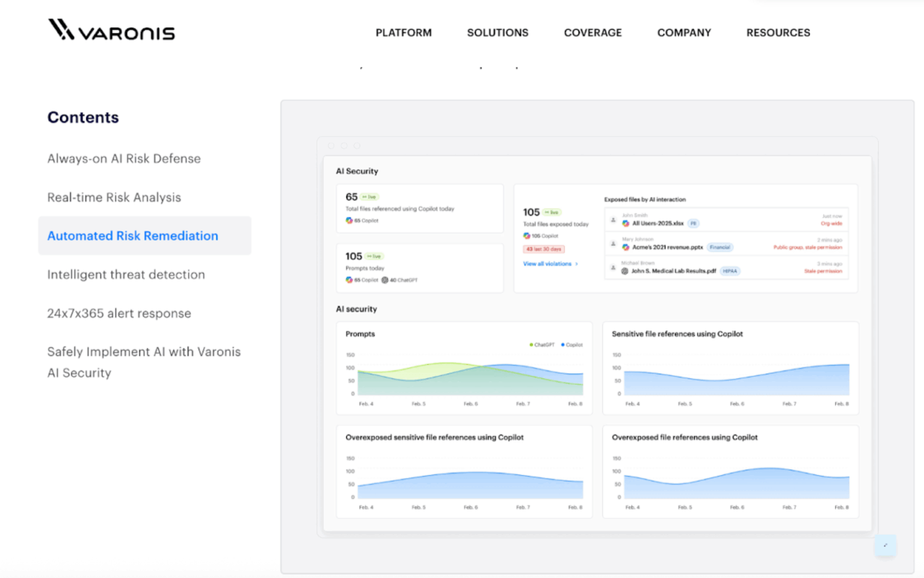Click the Copilot icon beside Acme's 2021 revenue.pptx
This screenshot has width=924, height=578.
point(626,247)
